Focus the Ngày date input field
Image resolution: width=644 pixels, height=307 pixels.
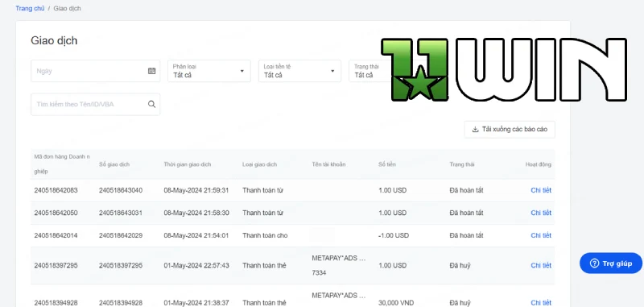pos(95,71)
